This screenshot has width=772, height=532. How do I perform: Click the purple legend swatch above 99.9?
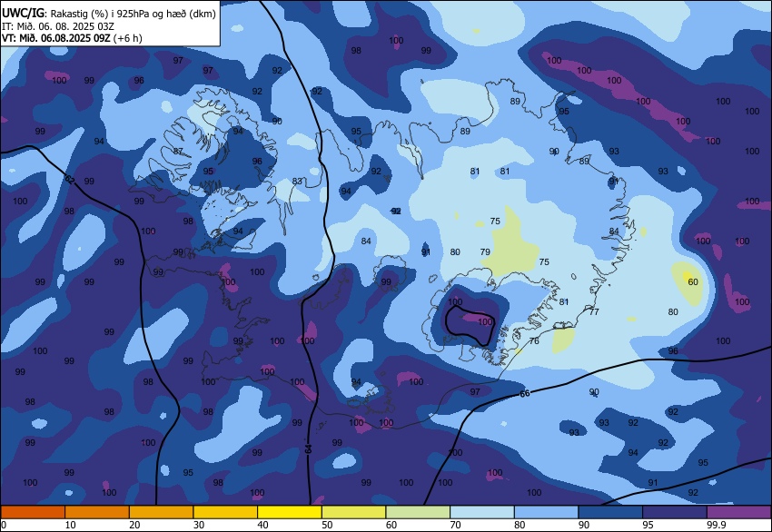click(738, 512)
